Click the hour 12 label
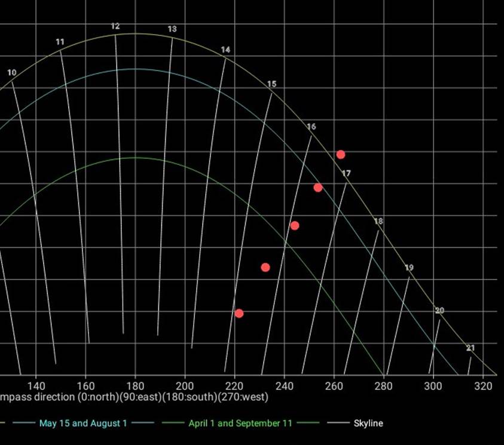Viewport: 504px width, 445px height. [x=115, y=27]
